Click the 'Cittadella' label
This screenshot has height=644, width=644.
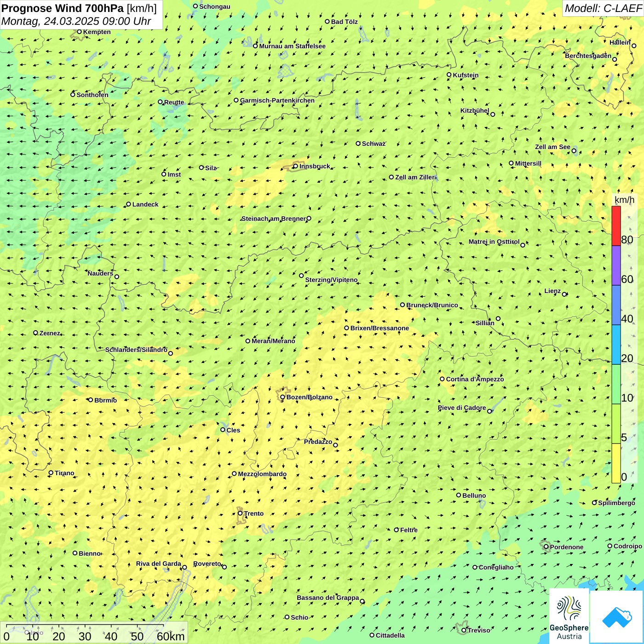pos(390,635)
